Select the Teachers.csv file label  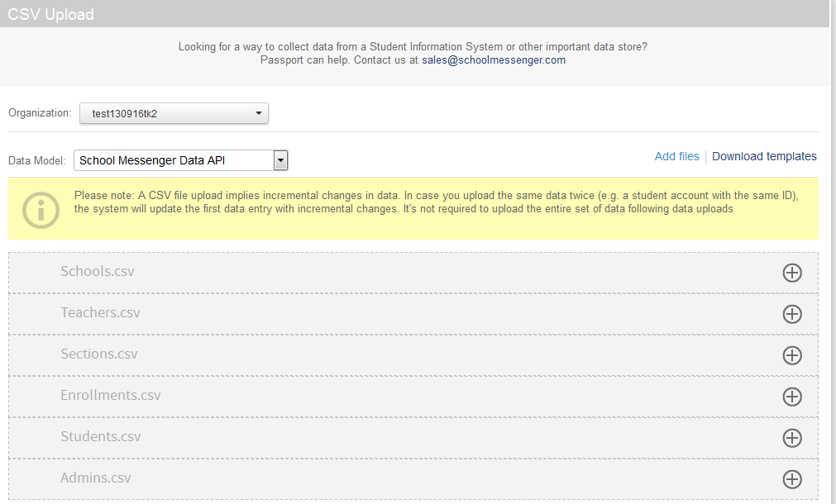pyautogui.click(x=100, y=313)
